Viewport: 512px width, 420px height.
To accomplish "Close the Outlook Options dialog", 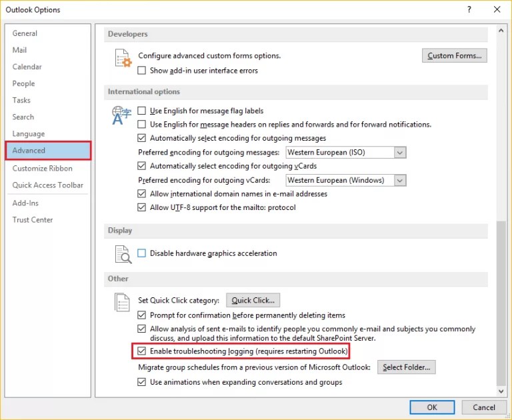I will [x=497, y=9].
